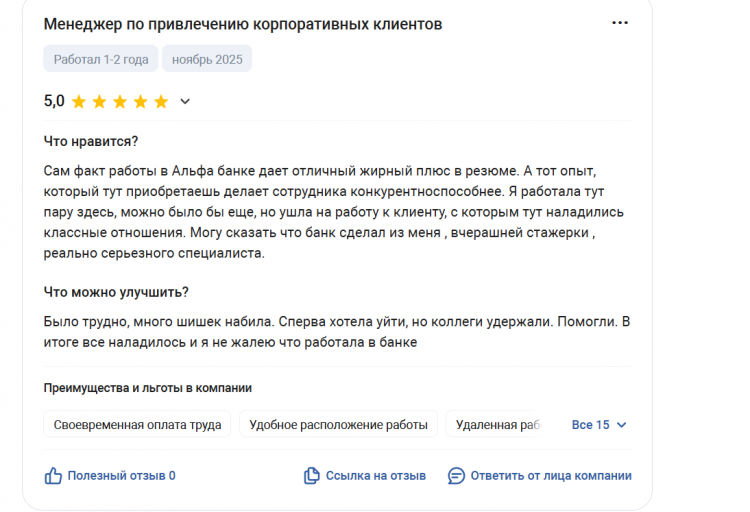Image resolution: width=750 pixels, height=512 pixels.
Task: Click the partially visible 'Удаленная раб' chip
Action: pos(497,425)
